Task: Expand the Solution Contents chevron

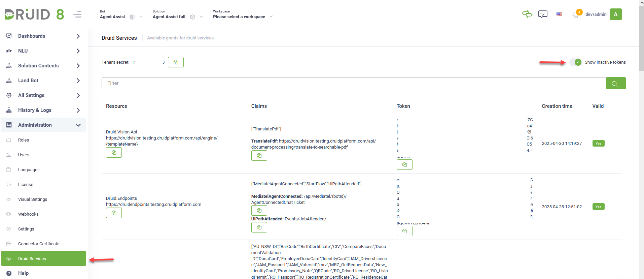Action: point(78,66)
